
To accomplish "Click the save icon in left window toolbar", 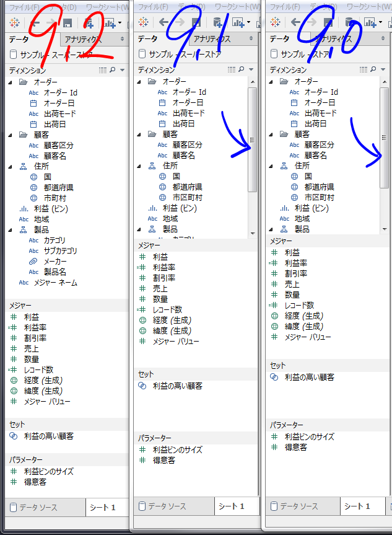I will click(68, 23).
